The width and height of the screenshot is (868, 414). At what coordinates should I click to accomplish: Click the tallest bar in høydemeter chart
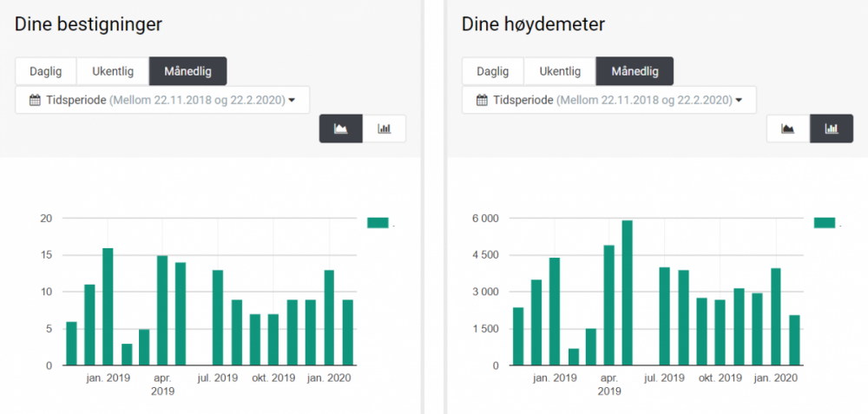click(627, 292)
